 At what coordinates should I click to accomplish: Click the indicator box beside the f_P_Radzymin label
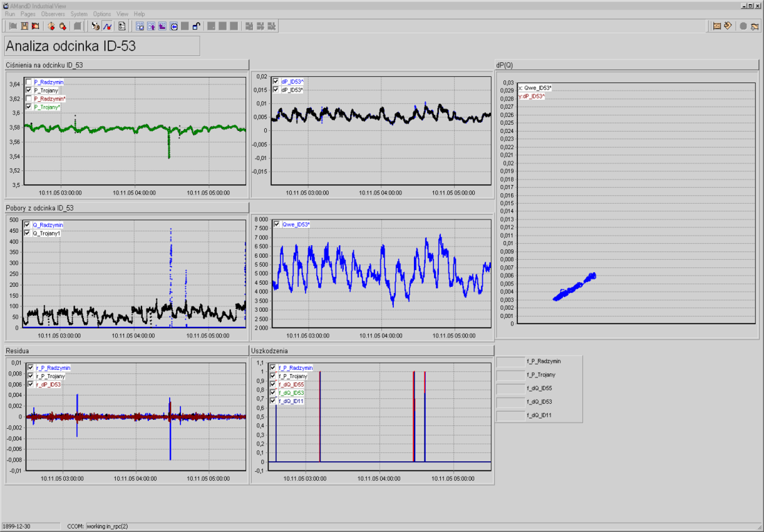(511, 362)
